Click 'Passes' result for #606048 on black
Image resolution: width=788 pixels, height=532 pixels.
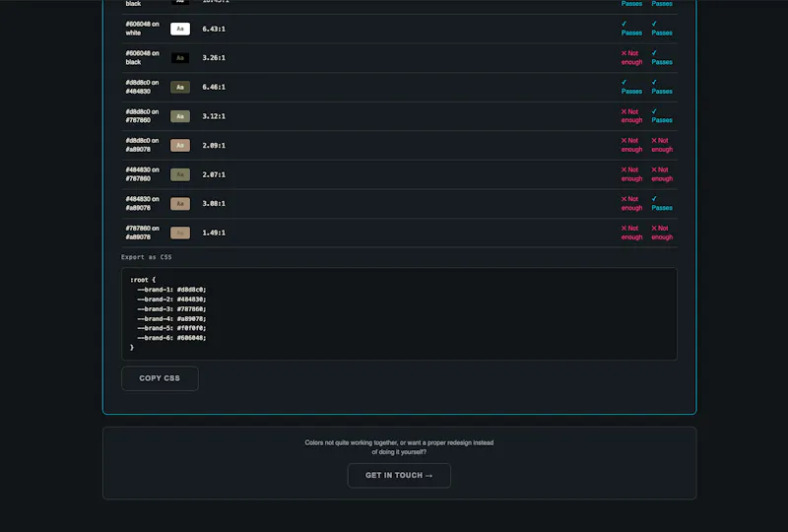pyautogui.click(x=662, y=58)
